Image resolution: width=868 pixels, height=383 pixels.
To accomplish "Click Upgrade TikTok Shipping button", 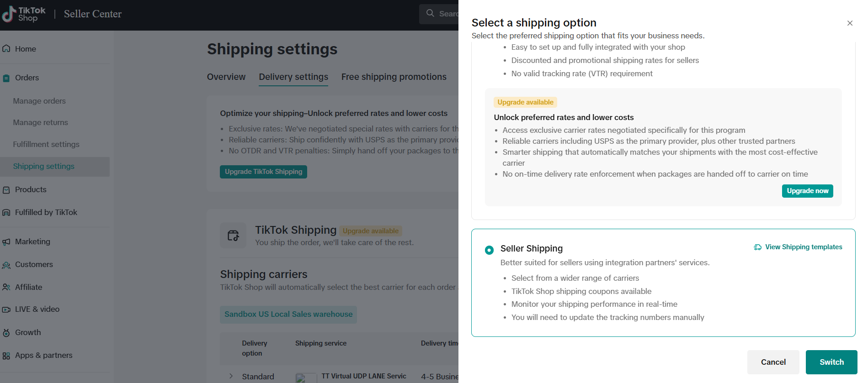I will coord(263,172).
